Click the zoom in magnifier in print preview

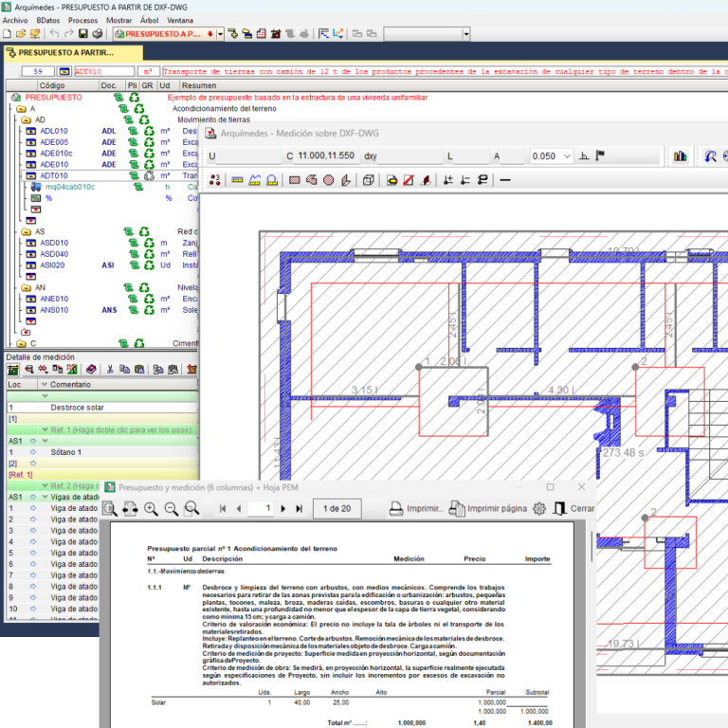pyautogui.click(x=152, y=509)
